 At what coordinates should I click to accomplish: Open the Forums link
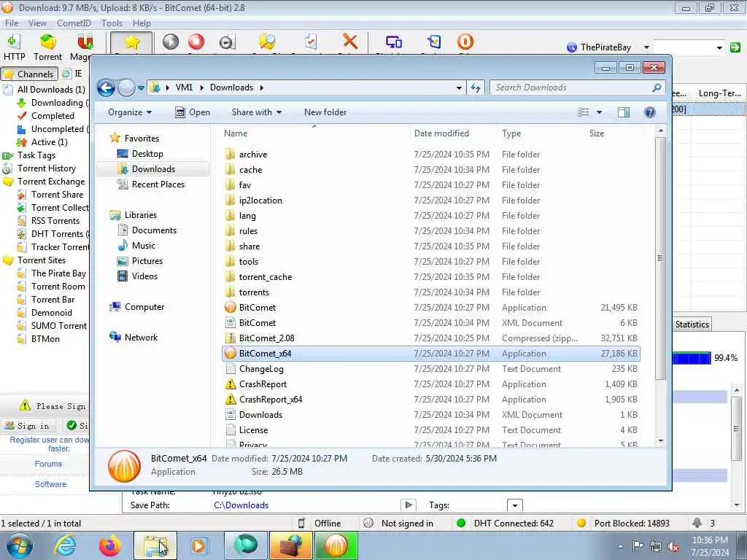[48, 464]
